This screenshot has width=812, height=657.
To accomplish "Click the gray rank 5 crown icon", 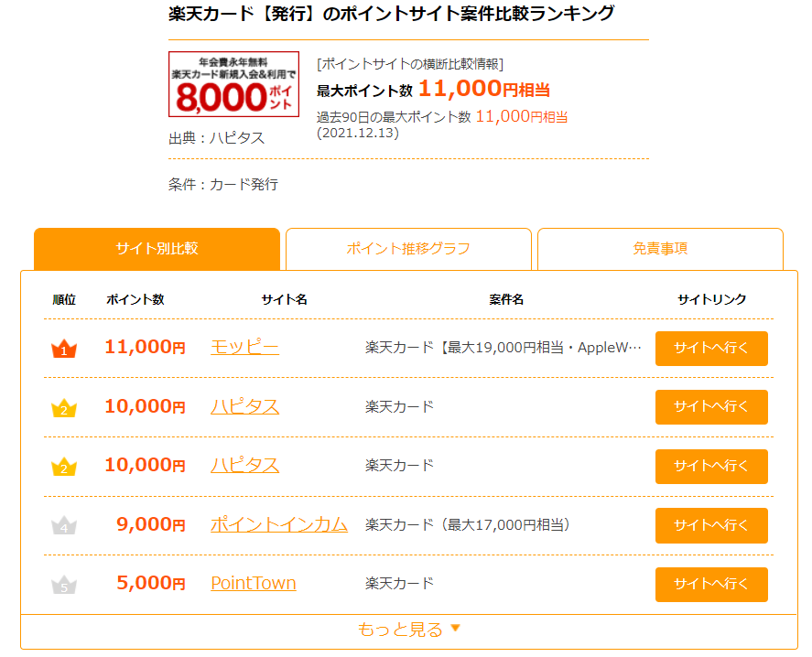I will point(64,585).
